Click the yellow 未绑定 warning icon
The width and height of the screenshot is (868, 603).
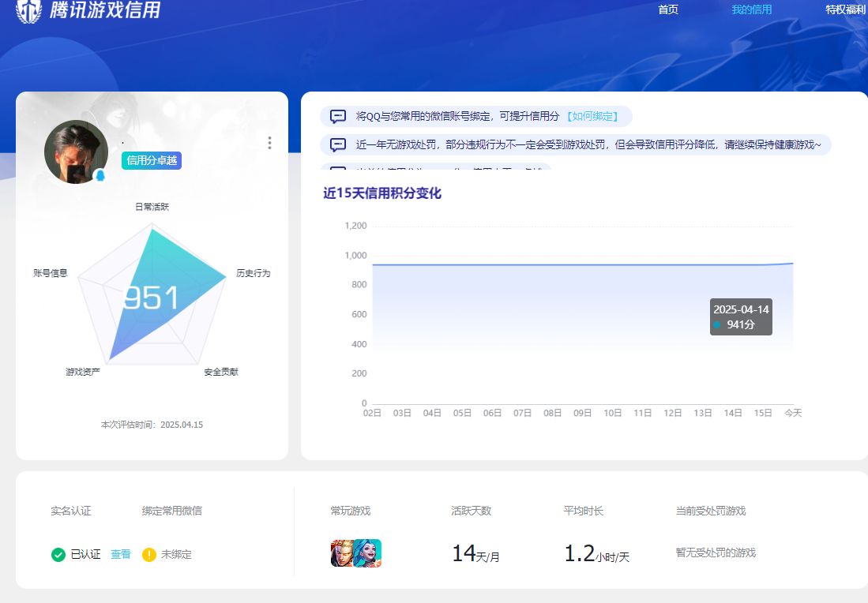point(149,554)
